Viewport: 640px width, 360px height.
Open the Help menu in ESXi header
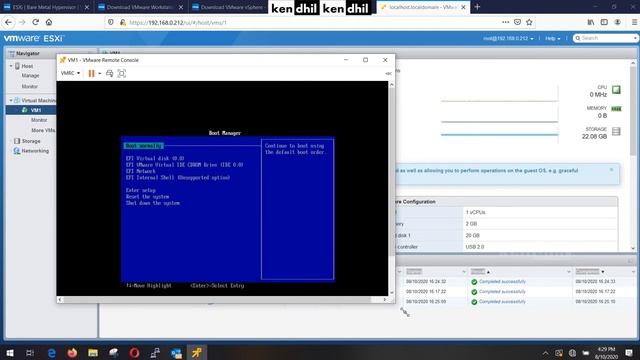pos(553,38)
